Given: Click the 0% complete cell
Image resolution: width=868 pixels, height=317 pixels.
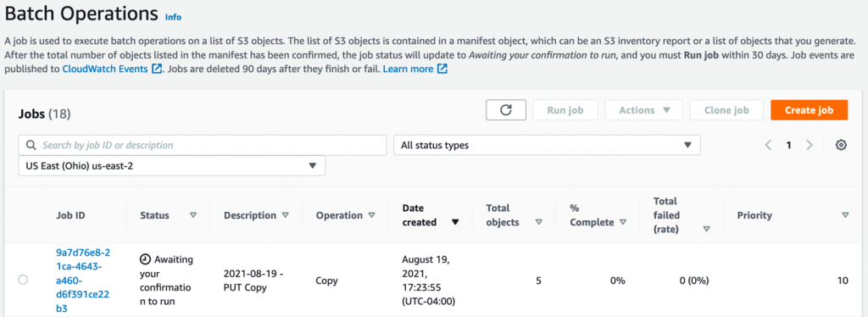Looking at the screenshot, I should click(x=617, y=281).
